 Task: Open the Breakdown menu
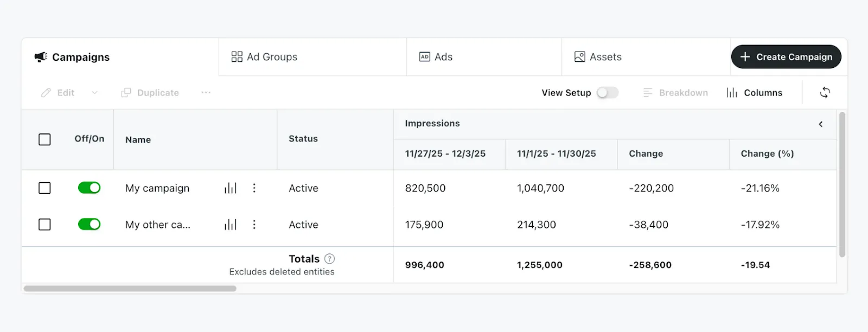point(675,93)
